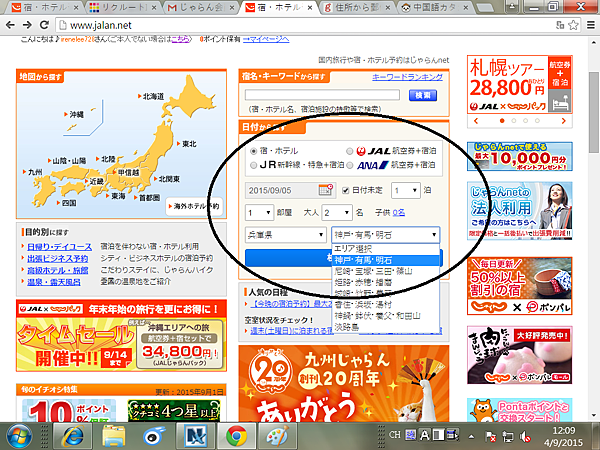
Task: Uncheck the 日付未定 checkbox
Action: pyautogui.click(x=346, y=190)
